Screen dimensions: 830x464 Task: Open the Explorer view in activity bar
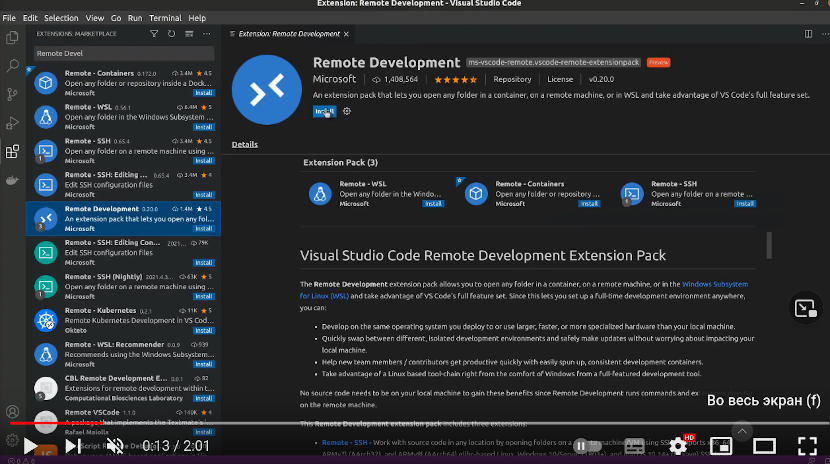tap(12, 38)
